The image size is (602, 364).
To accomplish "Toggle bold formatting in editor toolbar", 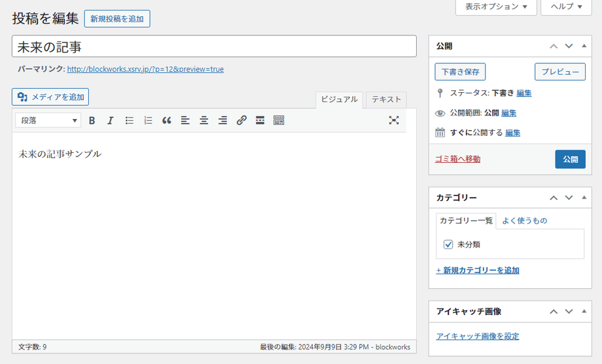I will tap(92, 120).
